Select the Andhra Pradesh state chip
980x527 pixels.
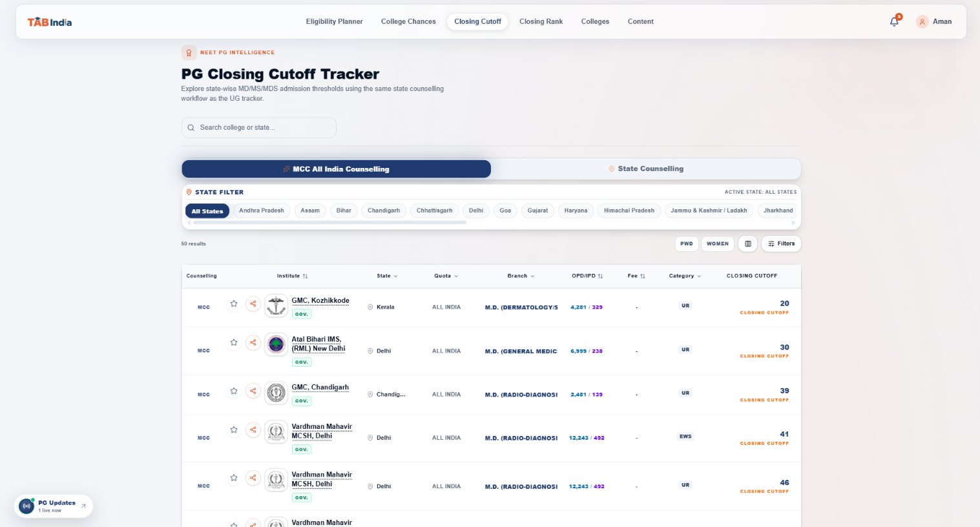coord(262,211)
